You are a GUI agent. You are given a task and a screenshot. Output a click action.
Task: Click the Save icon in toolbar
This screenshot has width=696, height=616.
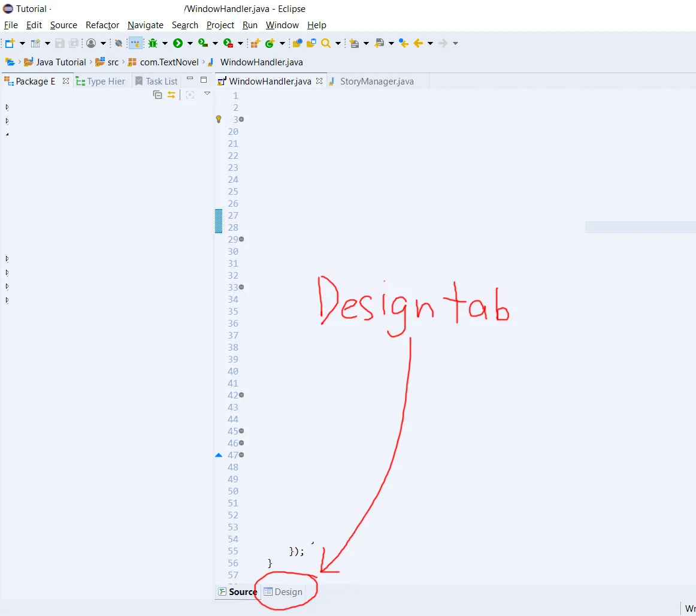click(x=59, y=43)
